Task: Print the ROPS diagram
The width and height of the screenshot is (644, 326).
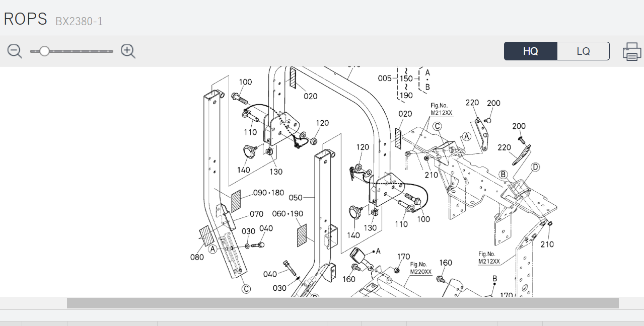Action: [x=631, y=51]
